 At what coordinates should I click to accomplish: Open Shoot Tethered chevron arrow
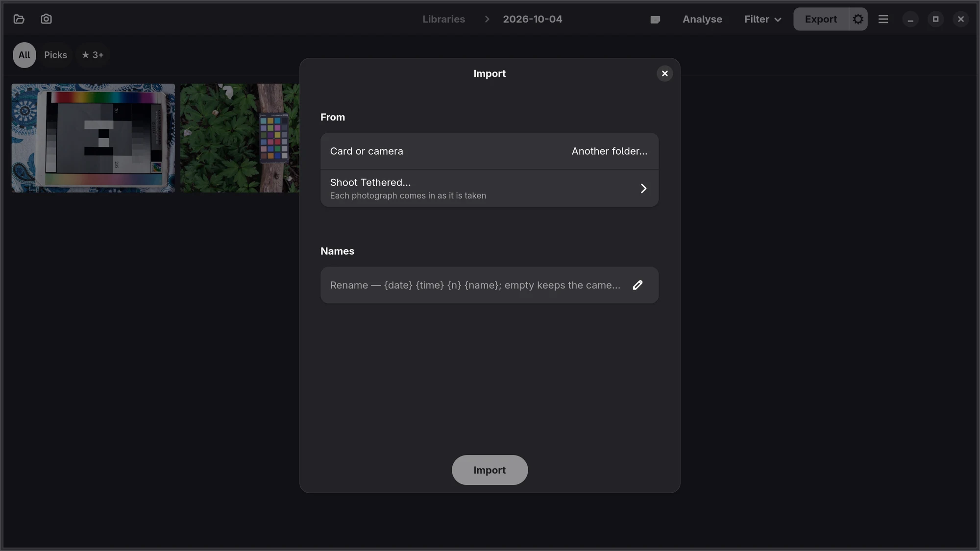pyautogui.click(x=643, y=189)
